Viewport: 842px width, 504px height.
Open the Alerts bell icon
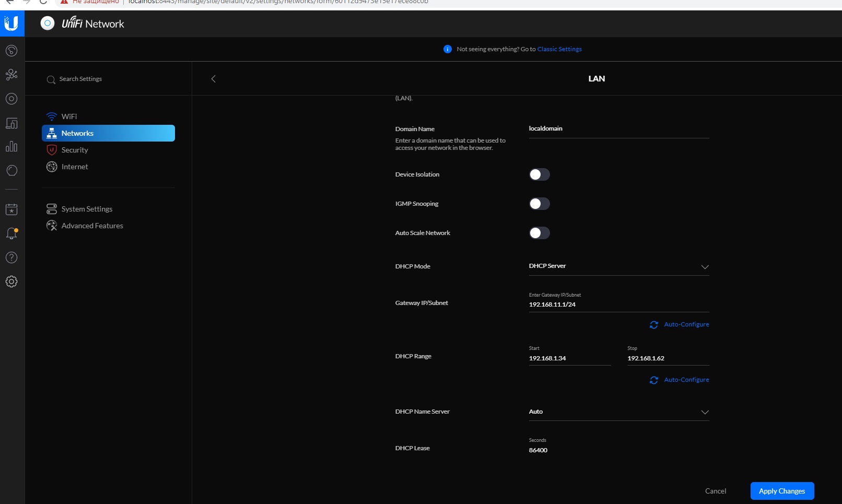pos(11,233)
